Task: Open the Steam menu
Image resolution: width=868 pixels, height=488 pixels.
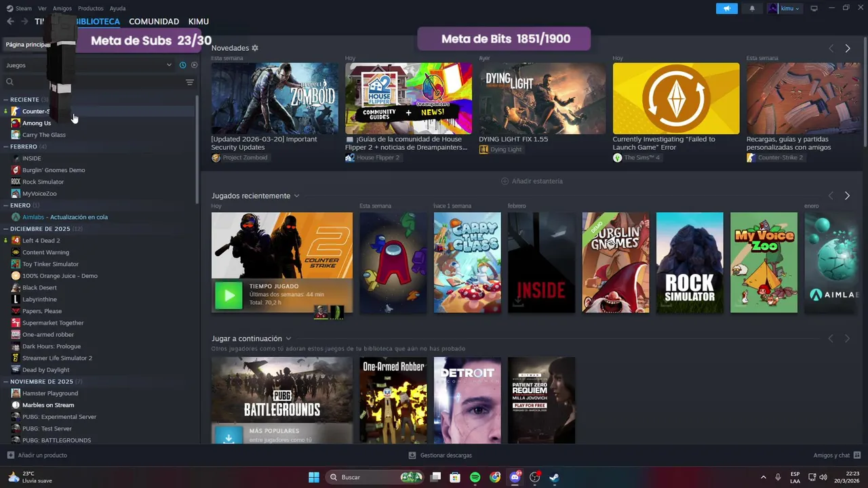Action: click(x=24, y=8)
